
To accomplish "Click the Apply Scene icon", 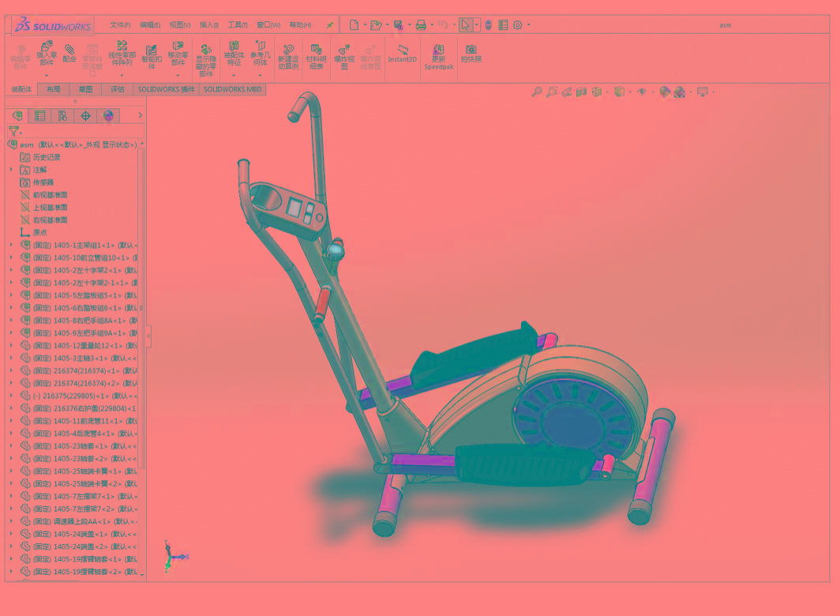I will click(679, 92).
